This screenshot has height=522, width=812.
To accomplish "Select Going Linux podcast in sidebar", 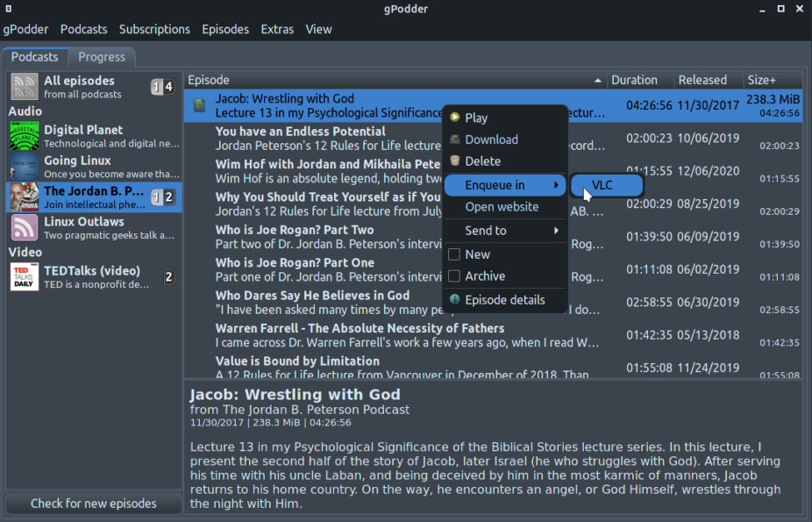I will (x=94, y=166).
